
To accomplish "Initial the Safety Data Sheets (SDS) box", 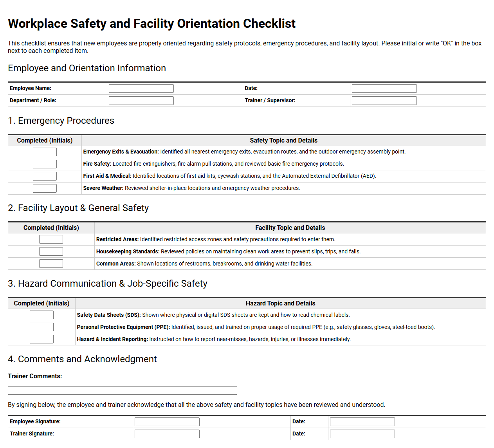I will 41,315.
